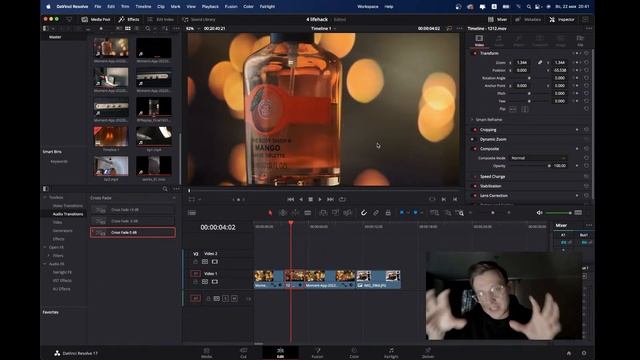The width and height of the screenshot is (640, 360).
Task: Adjust the green monitor volume slider
Action: pyautogui.click(x=558, y=213)
